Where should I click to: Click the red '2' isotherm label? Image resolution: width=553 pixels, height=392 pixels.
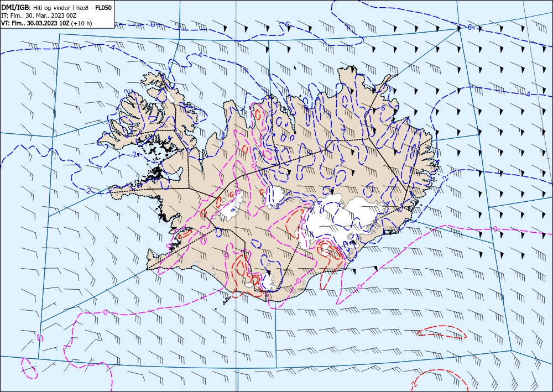coord(413,384)
